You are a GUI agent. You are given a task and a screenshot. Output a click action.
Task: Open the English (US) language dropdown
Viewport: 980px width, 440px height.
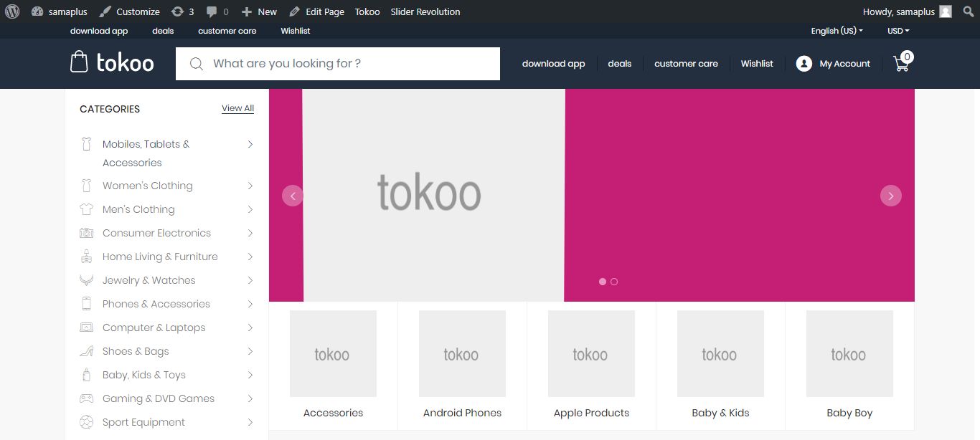click(837, 31)
